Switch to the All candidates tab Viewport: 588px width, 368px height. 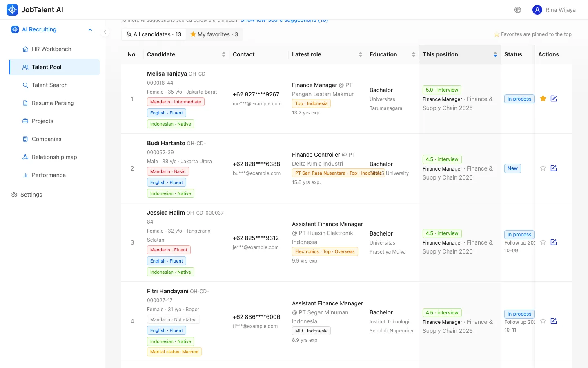tap(154, 34)
